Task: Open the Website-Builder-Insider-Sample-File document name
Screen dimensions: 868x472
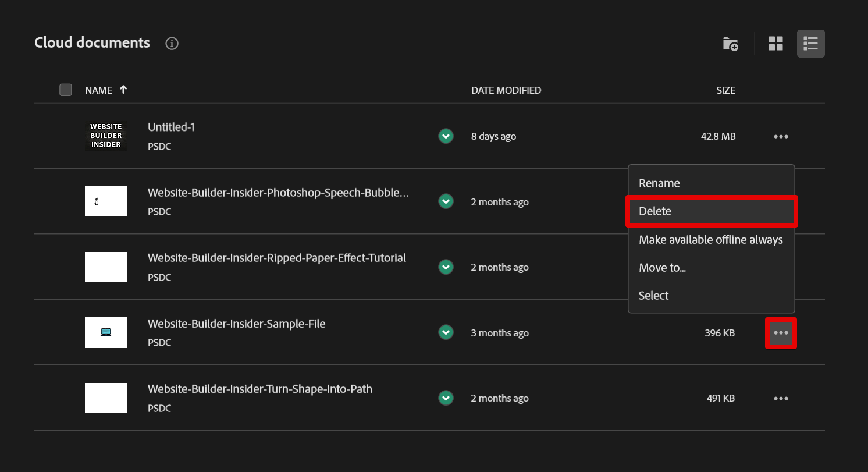Action: click(x=236, y=324)
